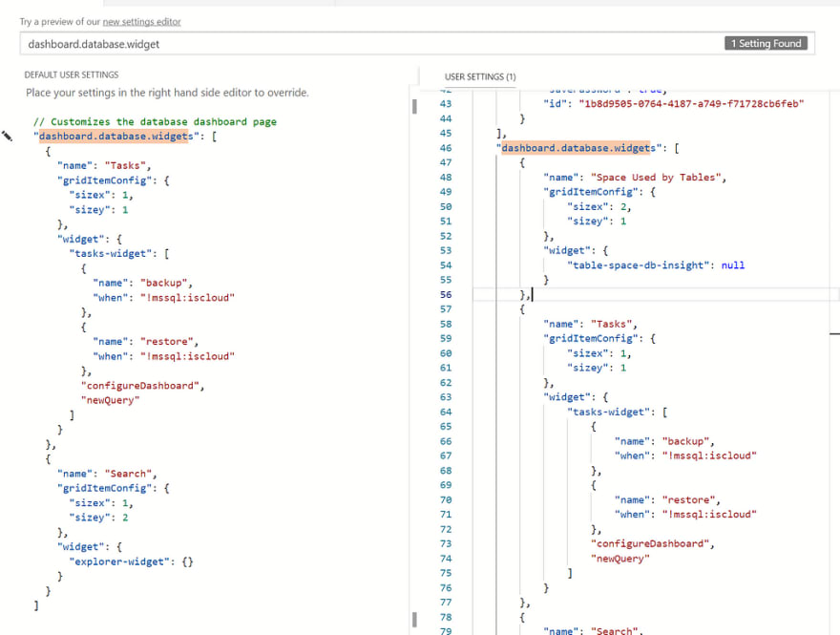Select the USER SETTINGS (1) tab

(480, 76)
